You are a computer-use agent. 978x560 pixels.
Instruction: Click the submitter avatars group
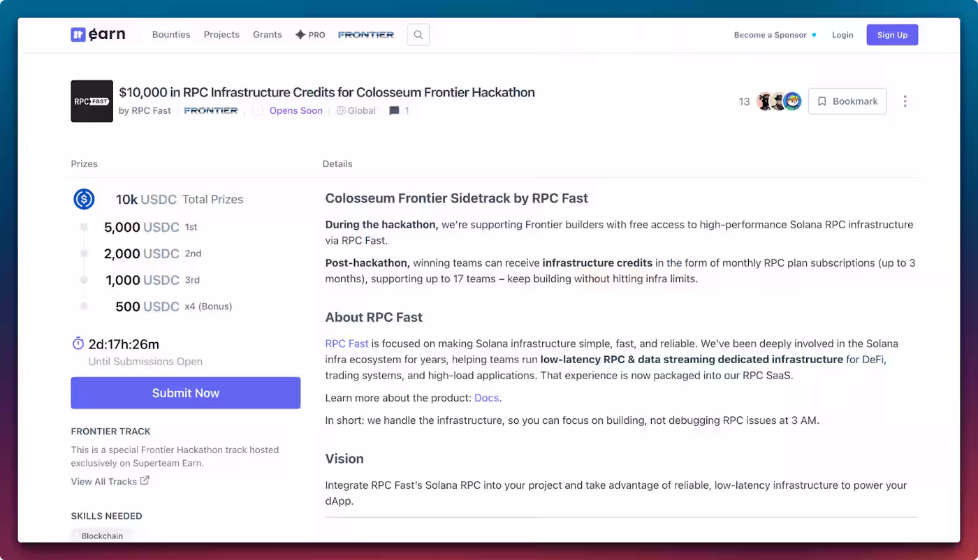coord(779,101)
